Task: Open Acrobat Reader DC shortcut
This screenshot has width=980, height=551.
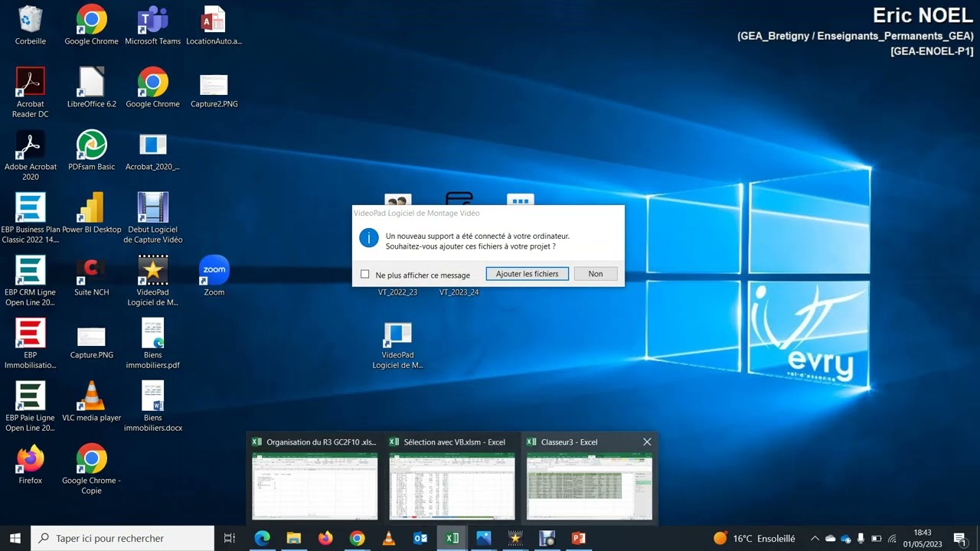Action: pyautogui.click(x=31, y=93)
